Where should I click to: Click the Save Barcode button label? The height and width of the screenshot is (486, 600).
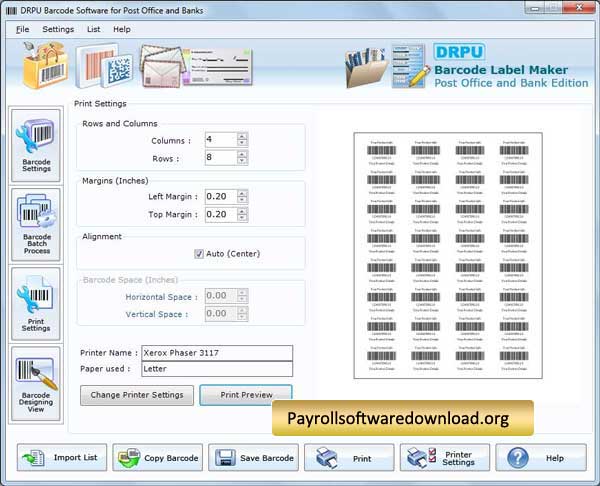[x=267, y=458]
